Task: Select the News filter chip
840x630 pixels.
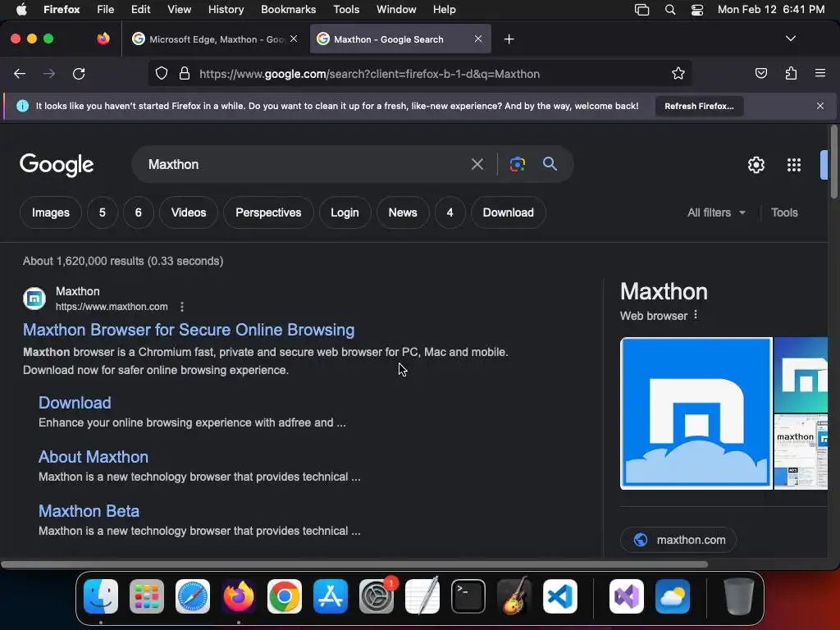Action: click(x=403, y=212)
